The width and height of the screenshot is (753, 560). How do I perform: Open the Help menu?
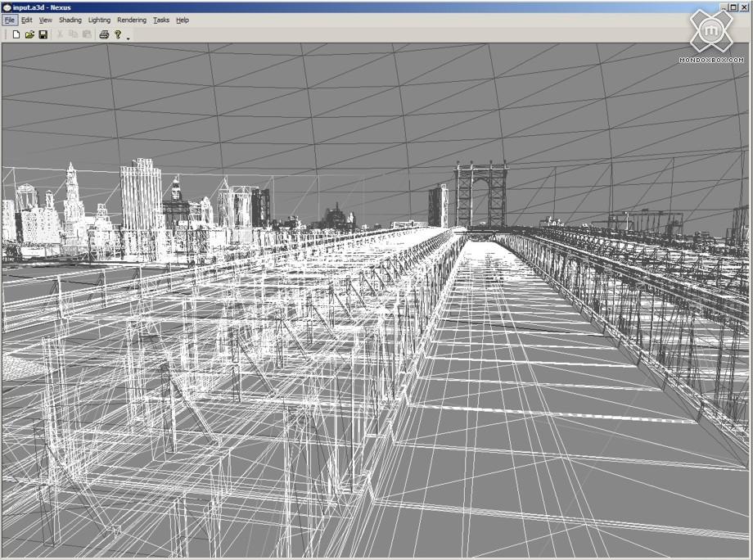click(183, 20)
